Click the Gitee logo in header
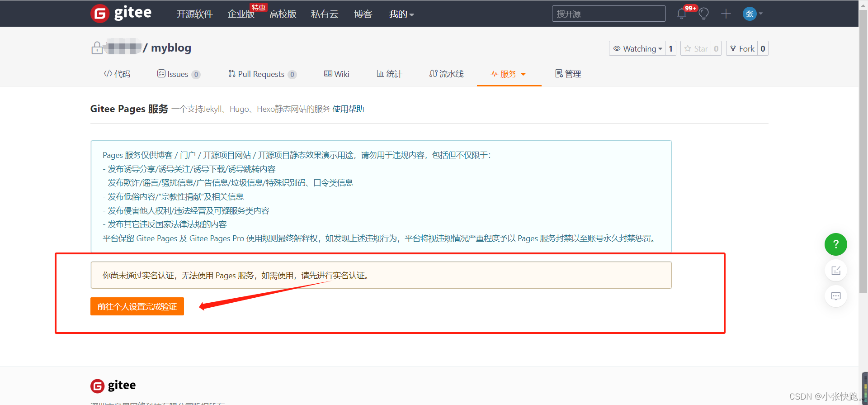The image size is (868, 405). click(x=121, y=13)
